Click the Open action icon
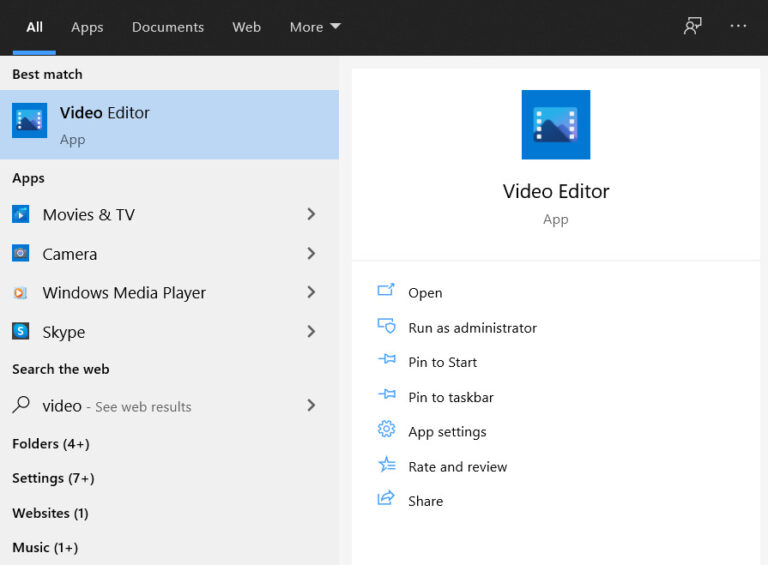This screenshot has width=768, height=565. pyautogui.click(x=386, y=290)
